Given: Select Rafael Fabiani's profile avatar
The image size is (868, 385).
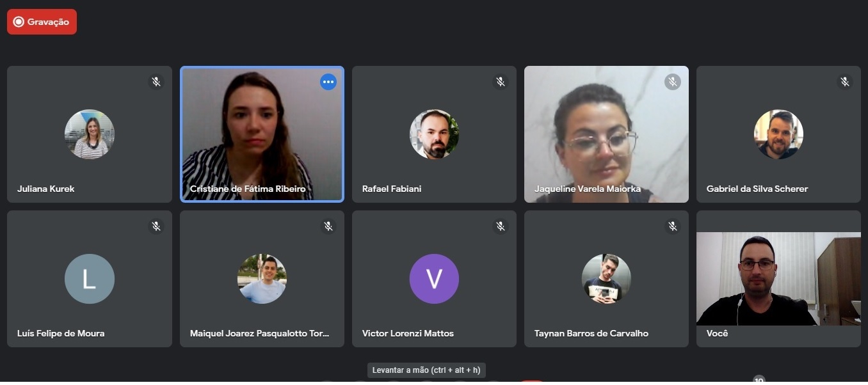Looking at the screenshot, I should (x=434, y=134).
